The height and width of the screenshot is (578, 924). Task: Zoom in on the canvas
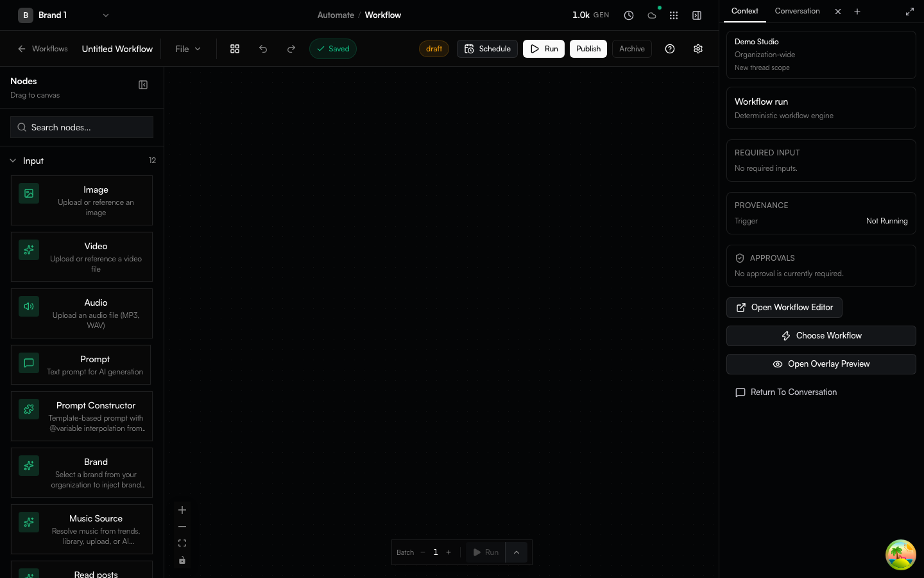tap(182, 510)
